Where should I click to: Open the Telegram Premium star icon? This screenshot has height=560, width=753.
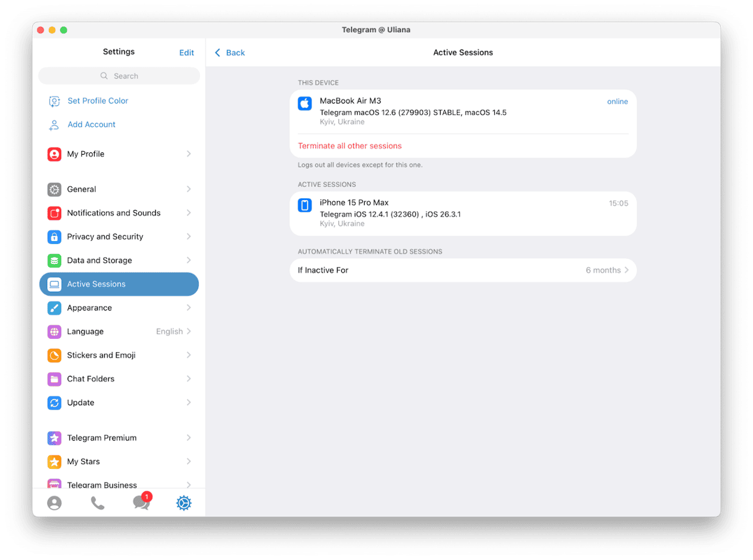click(x=54, y=437)
